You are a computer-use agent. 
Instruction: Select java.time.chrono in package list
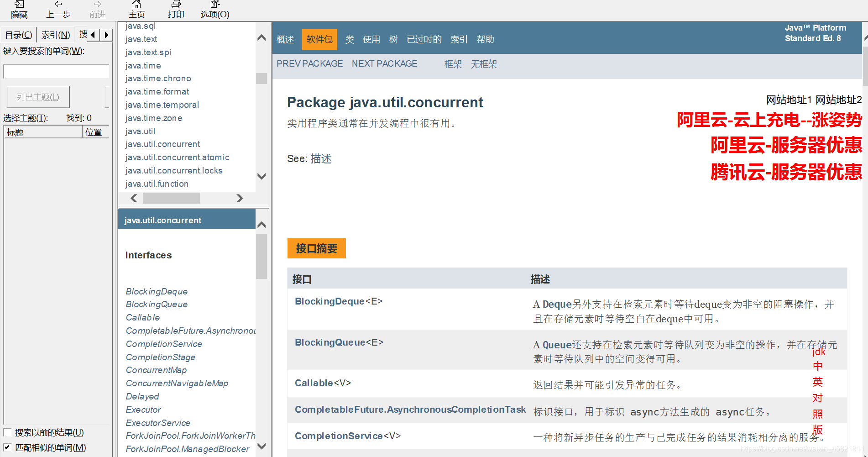coord(158,79)
